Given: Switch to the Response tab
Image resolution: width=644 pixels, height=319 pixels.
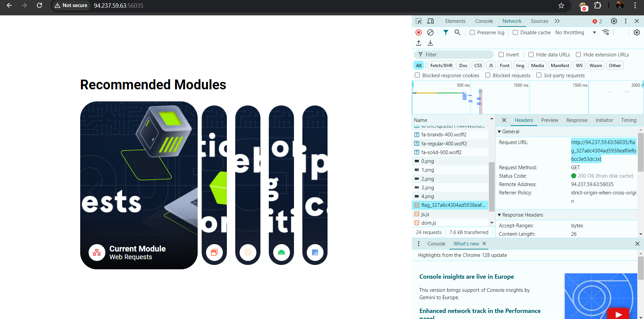Looking at the screenshot, I should pos(577,120).
